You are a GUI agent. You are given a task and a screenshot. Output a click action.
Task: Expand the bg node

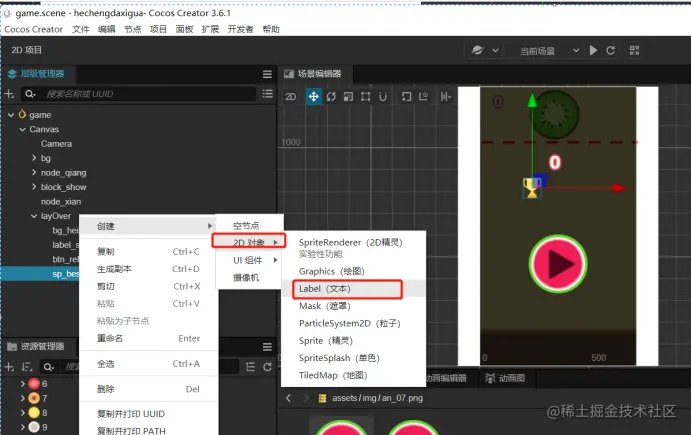[34, 158]
